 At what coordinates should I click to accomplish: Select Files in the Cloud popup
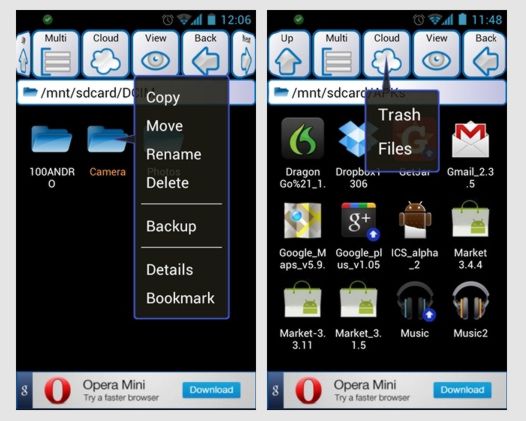[x=395, y=149]
